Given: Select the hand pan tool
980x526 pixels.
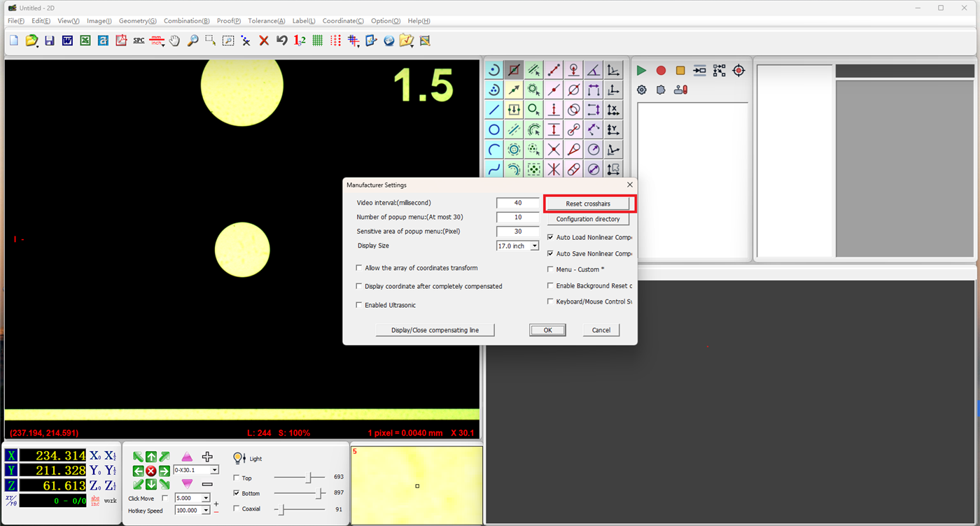Looking at the screenshot, I should pos(174,41).
